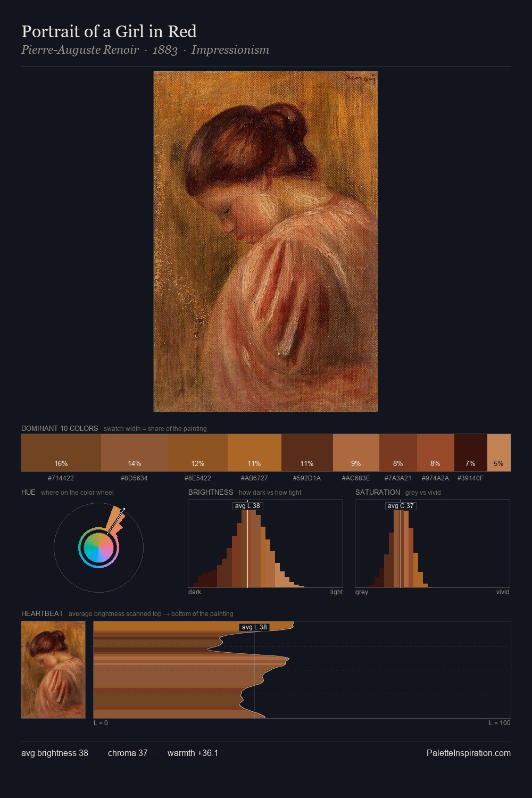The image size is (532, 798).
Task: Click the 'SATURATION' section heading
Action: pyautogui.click(x=378, y=492)
